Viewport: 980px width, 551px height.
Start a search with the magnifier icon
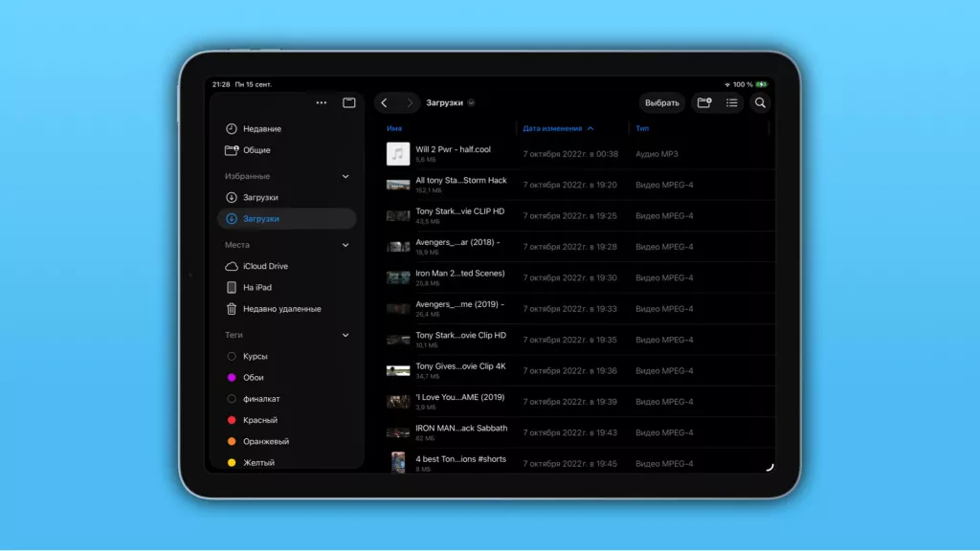click(x=760, y=102)
